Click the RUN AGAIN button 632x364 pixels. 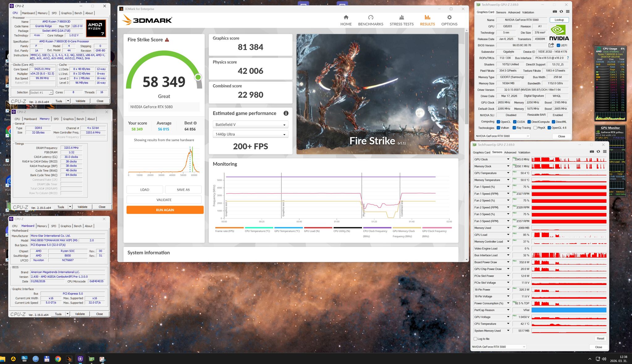click(x=165, y=210)
